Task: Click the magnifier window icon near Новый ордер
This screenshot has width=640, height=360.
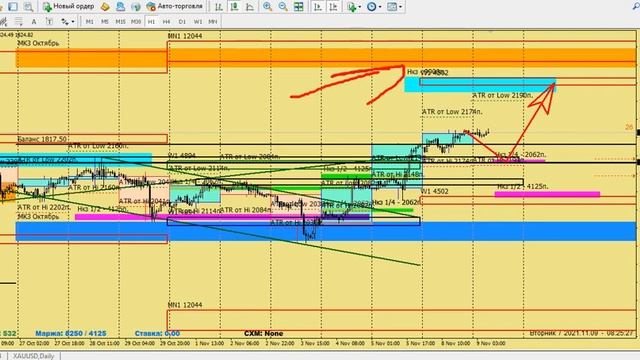Action: [28, 7]
